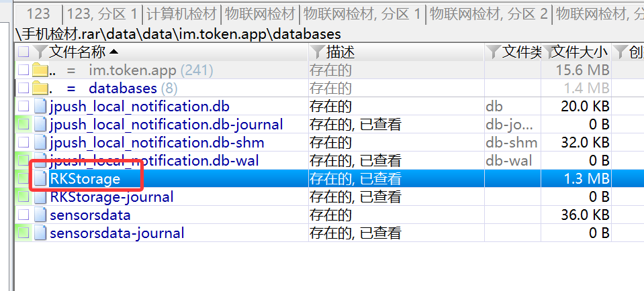Viewport: 644px width, 291px height.
Task: Click file icon of jpush_local_notification.db-shm
Action: coord(40,142)
